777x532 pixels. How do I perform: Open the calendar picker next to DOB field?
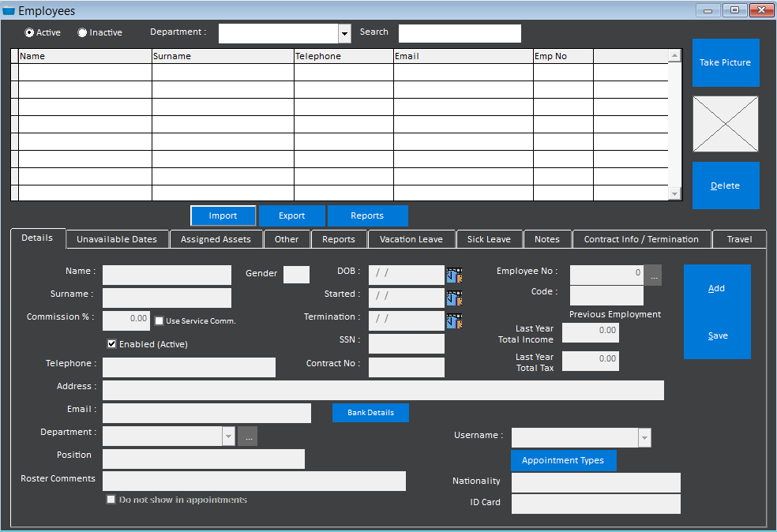[453, 274]
